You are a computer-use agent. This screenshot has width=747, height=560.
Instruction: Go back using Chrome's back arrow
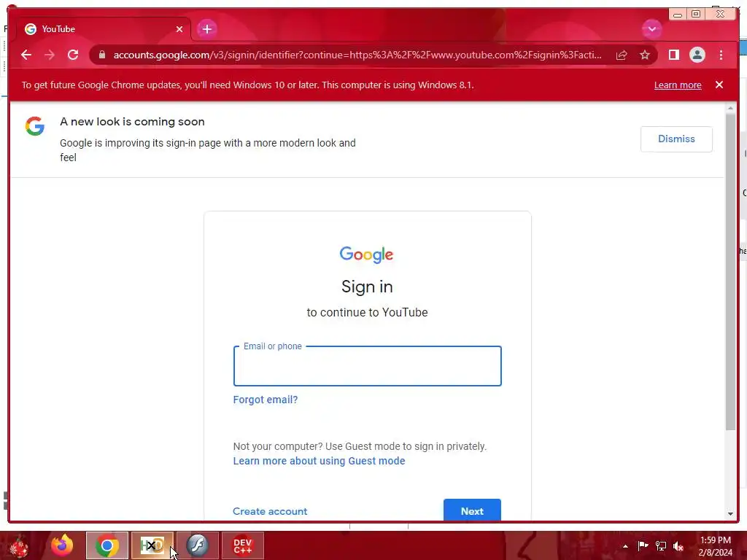click(26, 55)
